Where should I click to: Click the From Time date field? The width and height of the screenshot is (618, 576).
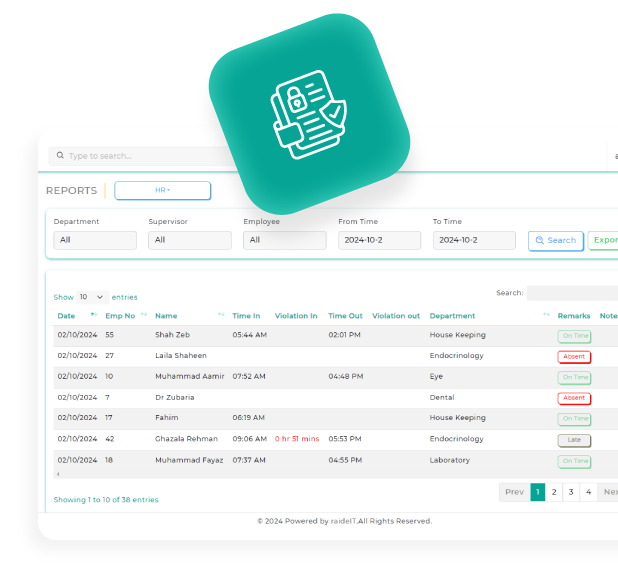coord(379,240)
